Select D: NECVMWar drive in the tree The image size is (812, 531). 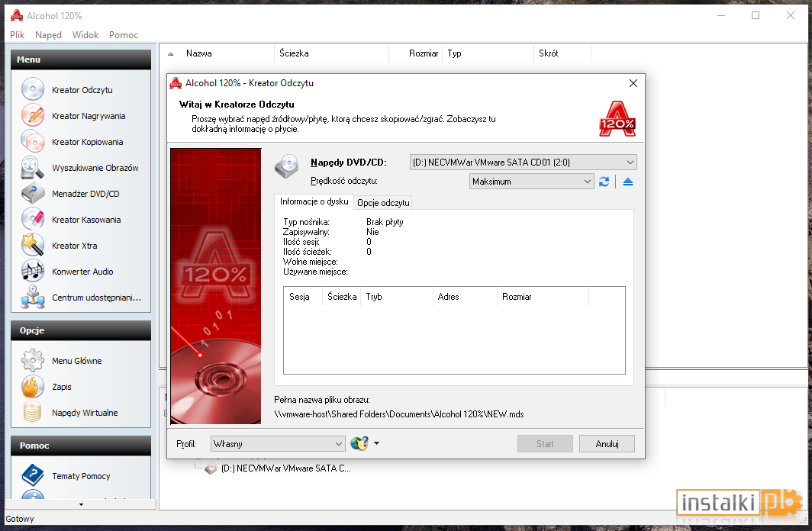pos(285,468)
